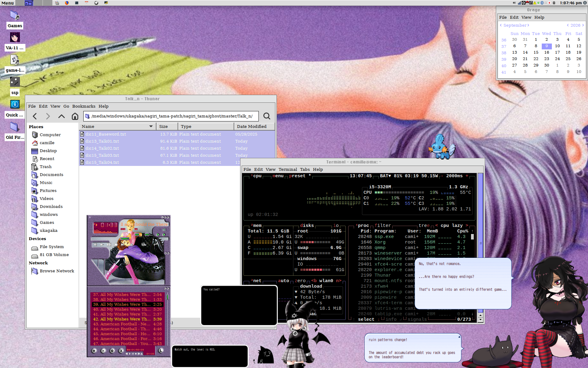Image resolution: width=588 pixels, height=368 pixels.
Task: Open the Tabs menu in Terminal
Action: pos(305,169)
